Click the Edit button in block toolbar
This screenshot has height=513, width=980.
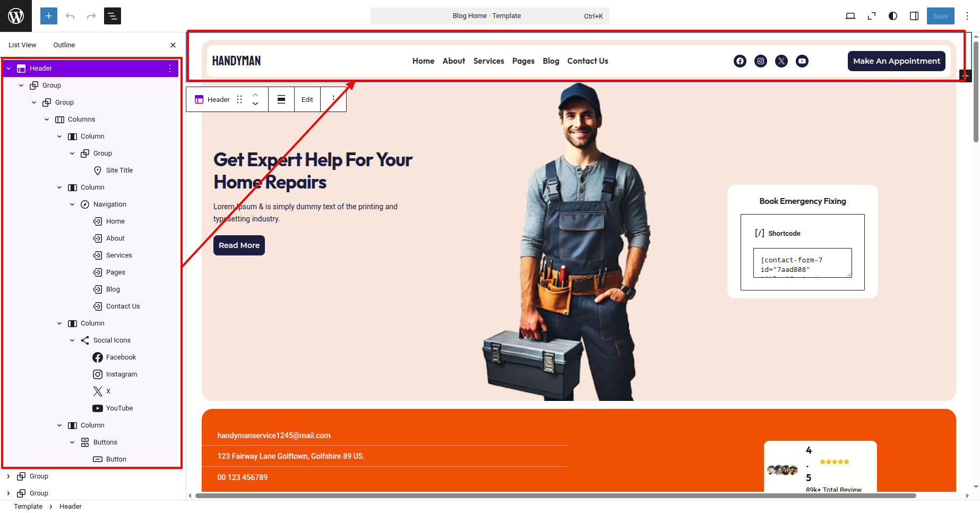307,99
